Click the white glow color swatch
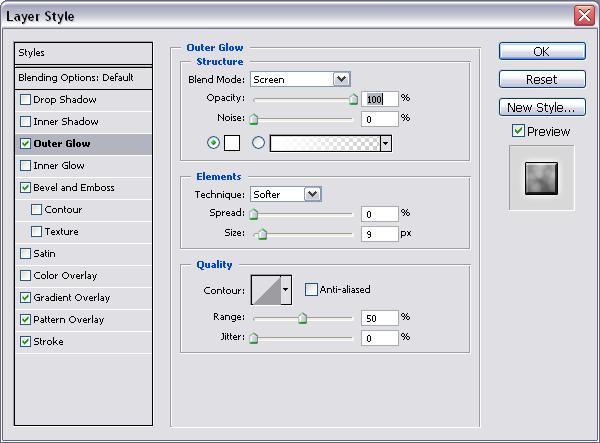This screenshot has height=443, width=600. click(x=232, y=143)
